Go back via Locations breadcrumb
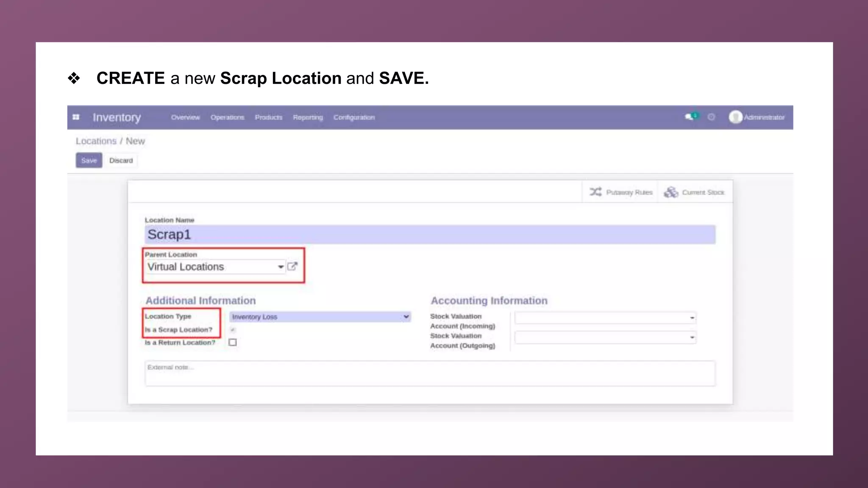 96,141
